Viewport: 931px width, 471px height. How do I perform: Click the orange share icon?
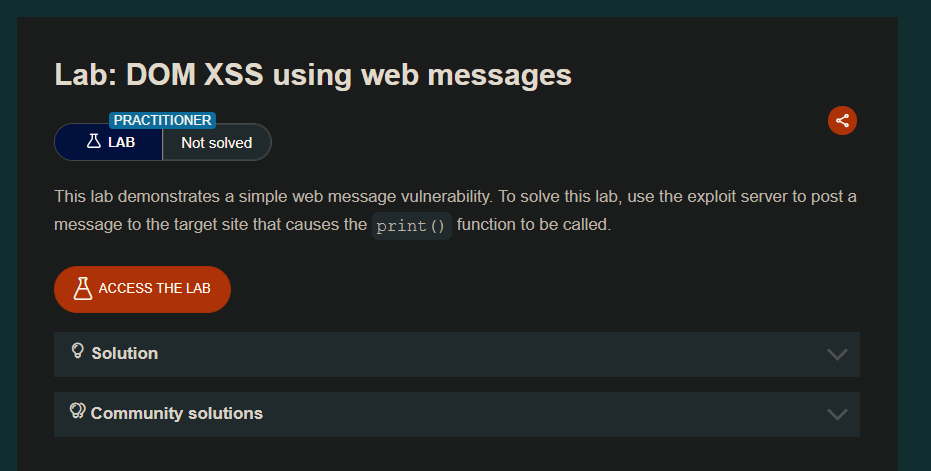click(x=842, y=121)
